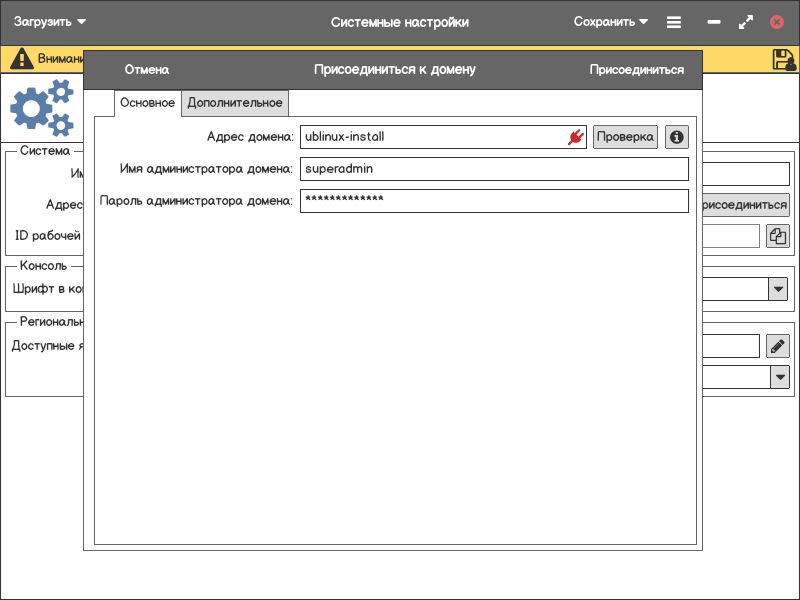Click the info icon beside Проверка

677,137
